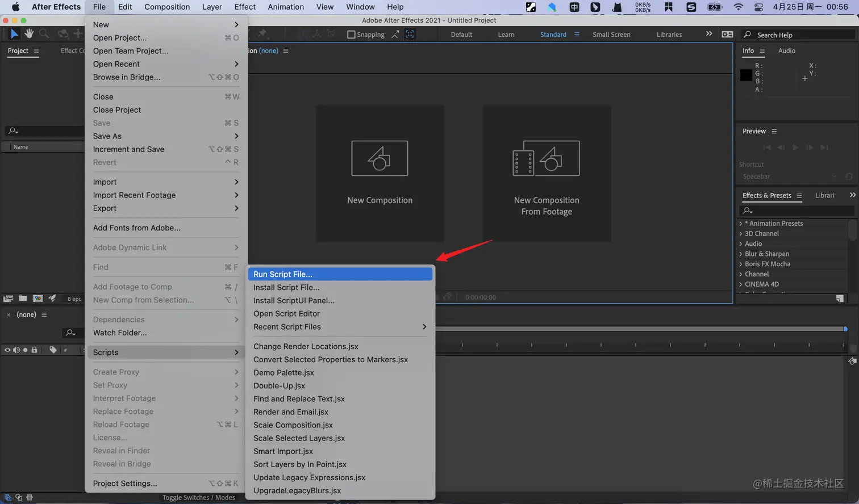Toggle the audio speaker column switch

16,350
